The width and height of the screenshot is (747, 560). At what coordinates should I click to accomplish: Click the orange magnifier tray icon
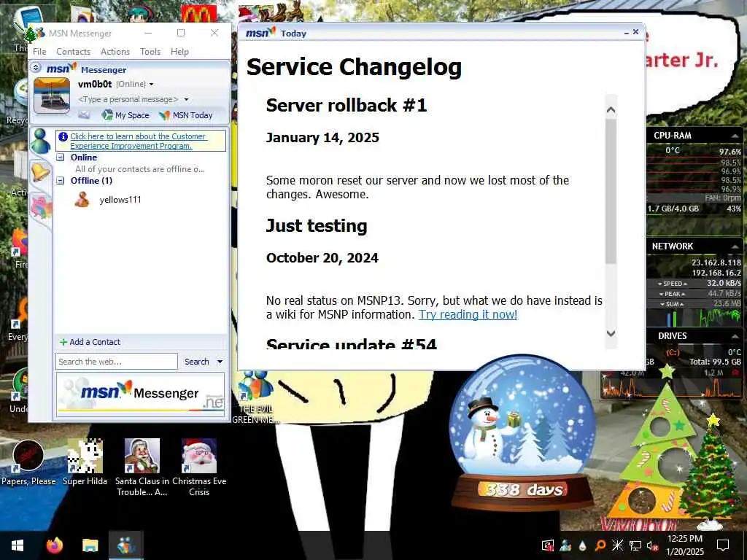(600, 545)
